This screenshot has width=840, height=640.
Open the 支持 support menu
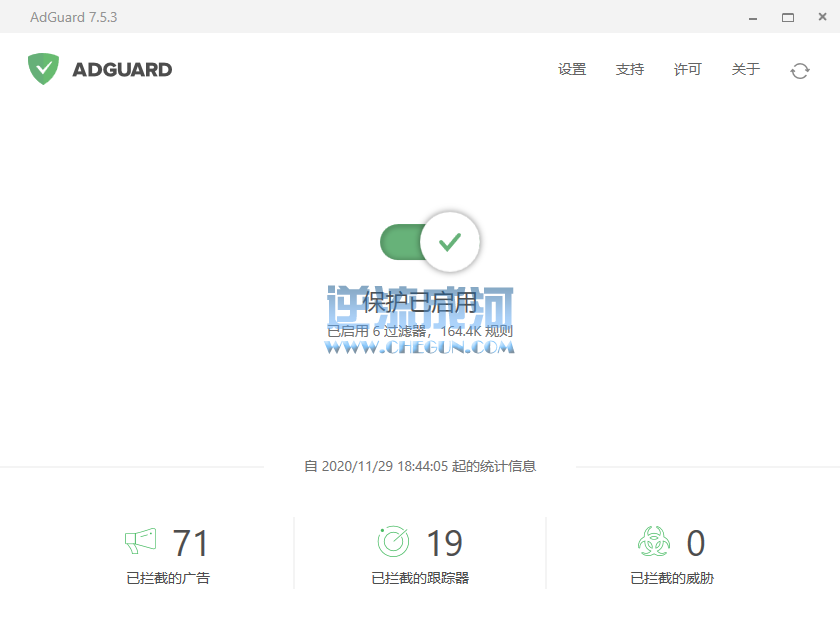click(x=630, y=70)
